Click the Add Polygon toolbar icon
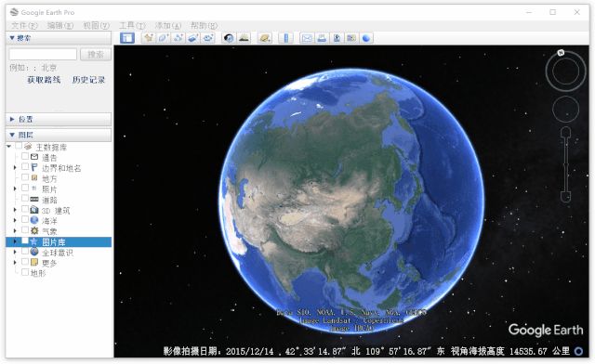The height and width of the screenshot is (364, 595). click(x=164, y=38)
